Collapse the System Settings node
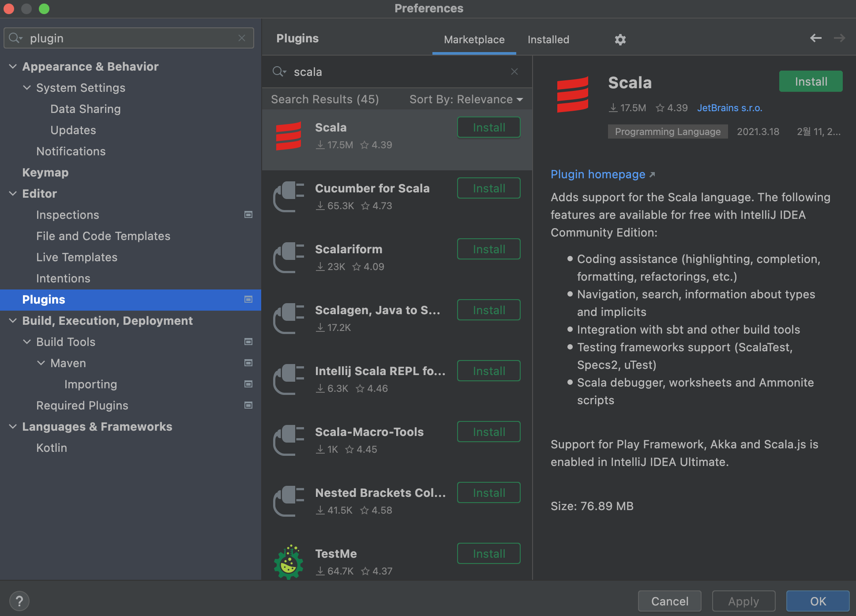This screenshot has height=616, width=856. point(27,88)
